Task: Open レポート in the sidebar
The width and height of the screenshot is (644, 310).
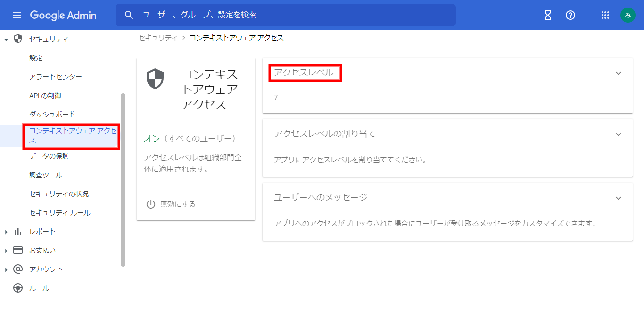Action: click(42, 232)
